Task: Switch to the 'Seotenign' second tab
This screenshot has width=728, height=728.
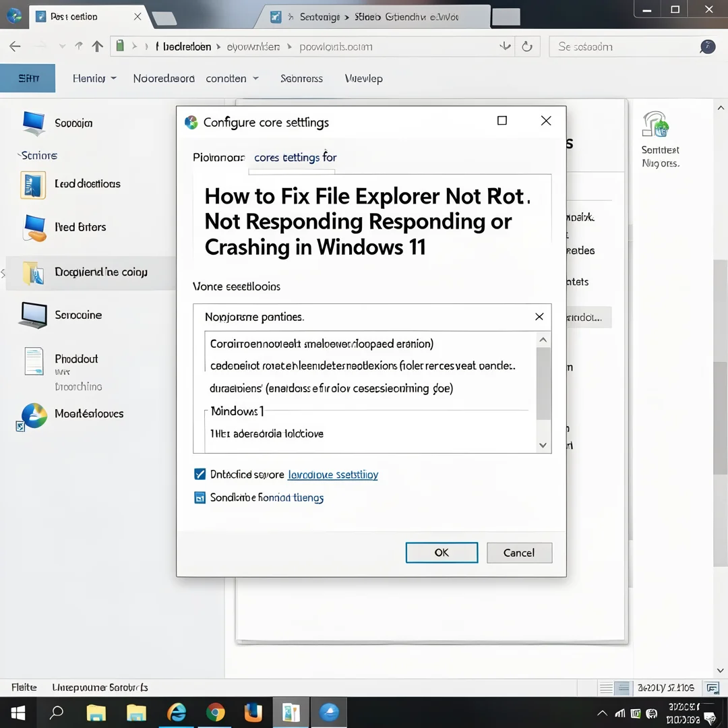Action: [x=371, y=17]
